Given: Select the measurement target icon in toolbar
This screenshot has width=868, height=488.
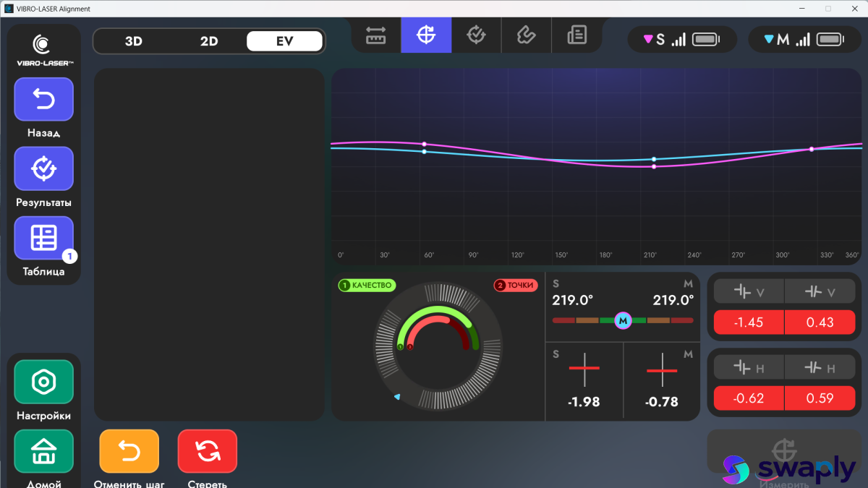Looking at the screenshot, I should (x=426, y=35).
